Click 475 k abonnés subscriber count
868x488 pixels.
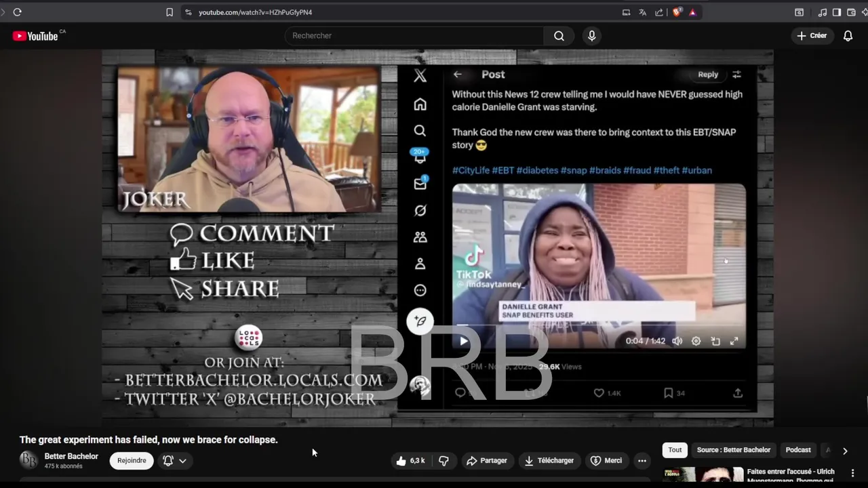(63, 466)
